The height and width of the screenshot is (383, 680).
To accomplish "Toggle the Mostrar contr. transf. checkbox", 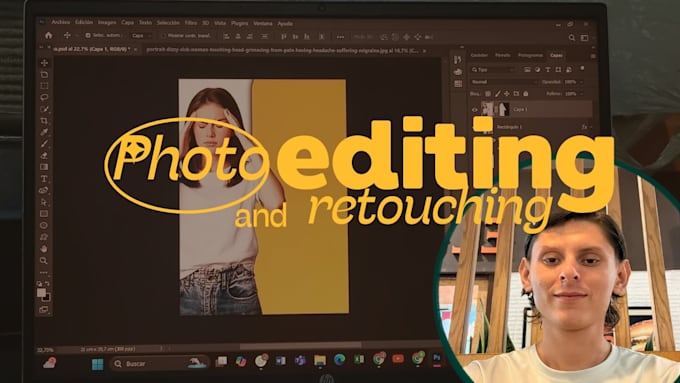I will 163,36.
